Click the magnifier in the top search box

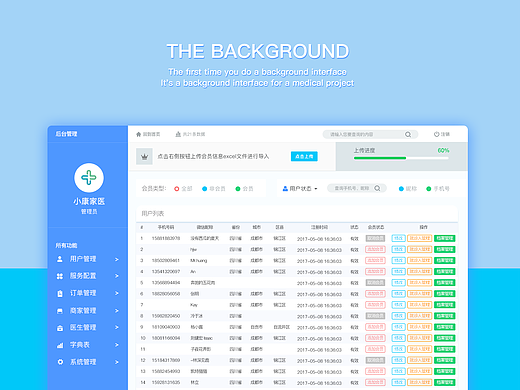coord(408,134)
